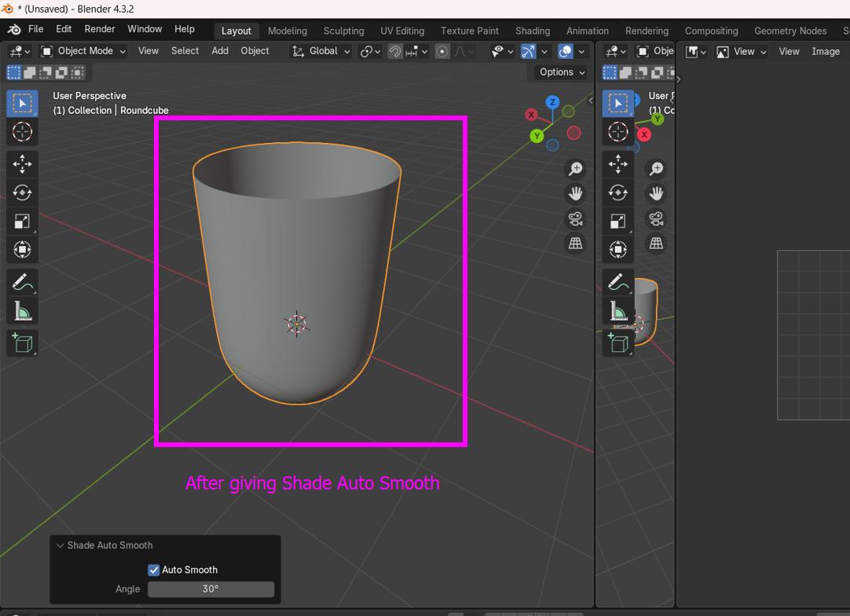Collapse the Shade Auto Smooth panel
This screenshot has width=850, height=616.
(x=60, y=545)
